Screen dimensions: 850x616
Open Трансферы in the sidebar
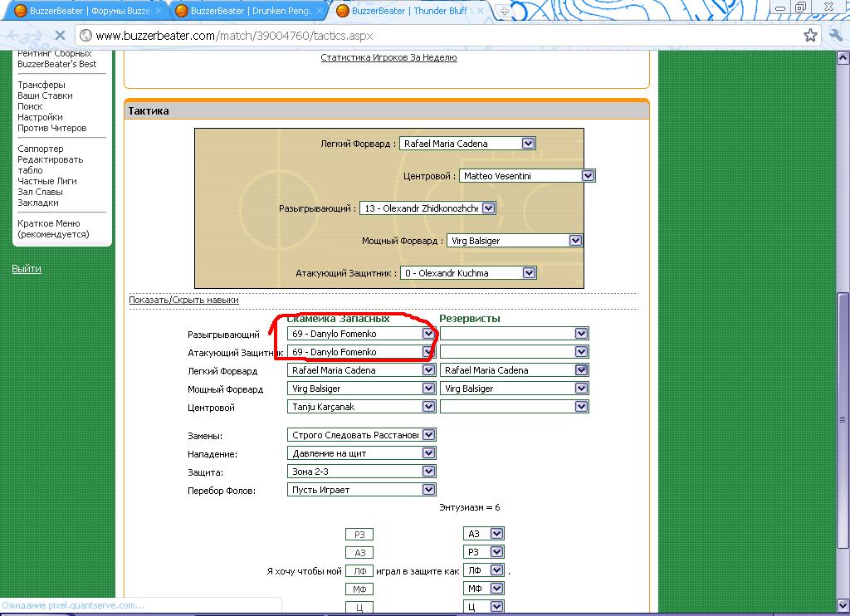point(42,85)
